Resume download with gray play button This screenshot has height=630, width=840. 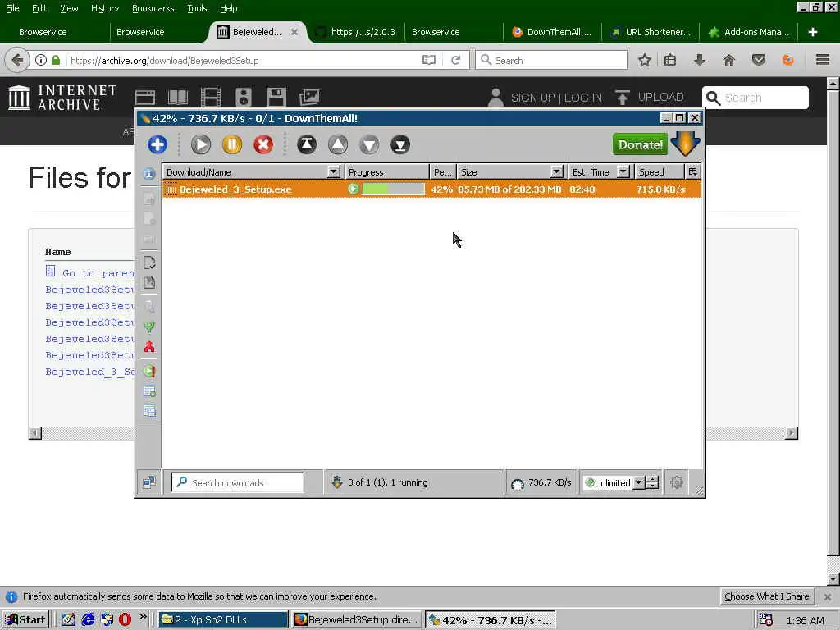[201, 144]
